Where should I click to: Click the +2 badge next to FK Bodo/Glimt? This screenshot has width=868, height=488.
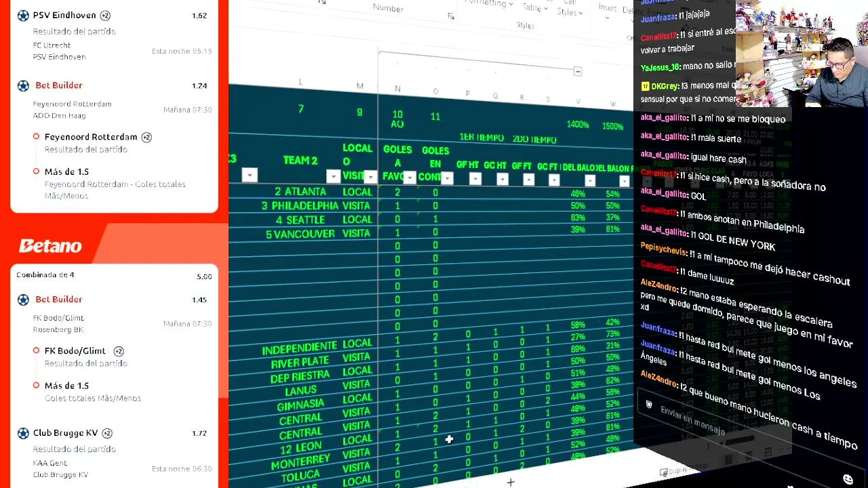[119, 351]
